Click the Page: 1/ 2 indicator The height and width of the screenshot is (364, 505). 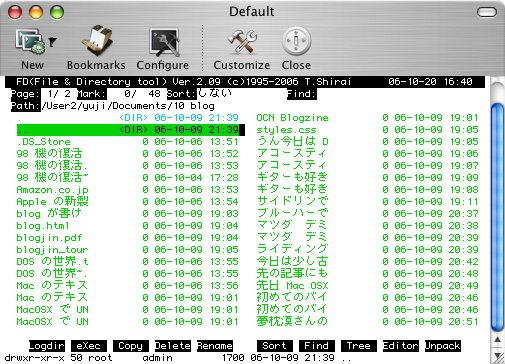pyautogui.click(x=41, y=94)
